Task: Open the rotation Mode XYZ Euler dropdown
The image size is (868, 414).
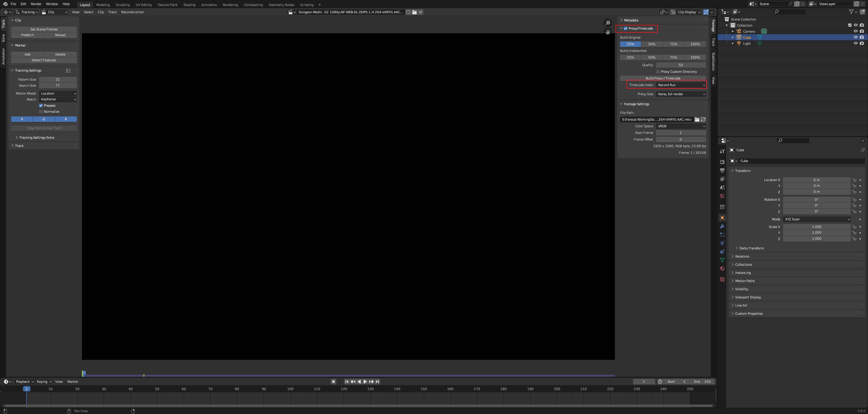Action: [x=817, y=220]
